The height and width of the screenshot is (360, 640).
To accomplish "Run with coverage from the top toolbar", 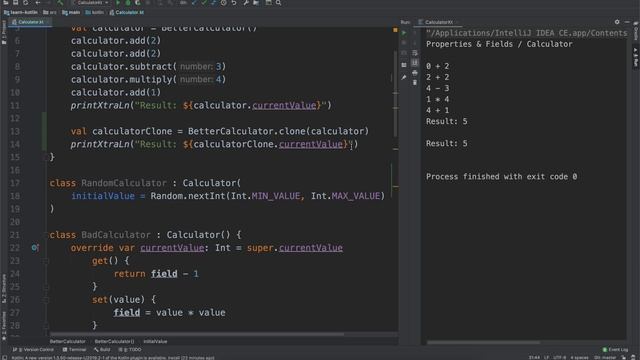I will (x=137, y=3).
